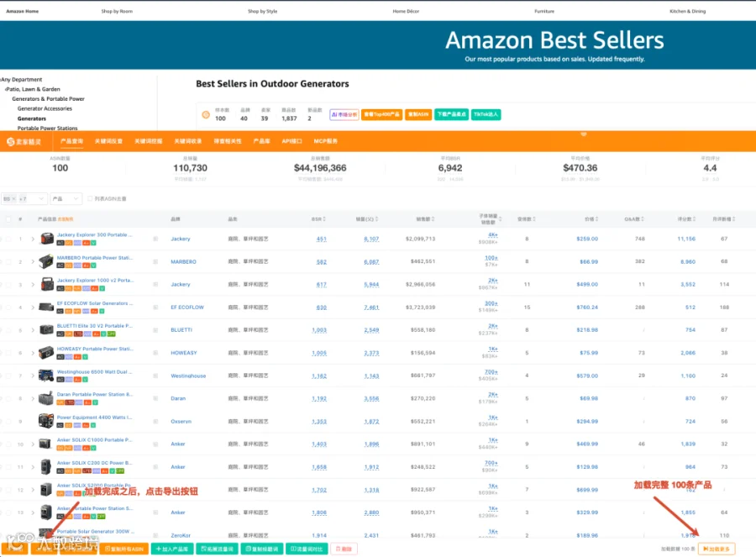Image resolution: width=756 pixels, height=557 pixels.
Task: Tick the checkbox for row 10 Anker SOLIX C1000
Action: pos(8,444)
